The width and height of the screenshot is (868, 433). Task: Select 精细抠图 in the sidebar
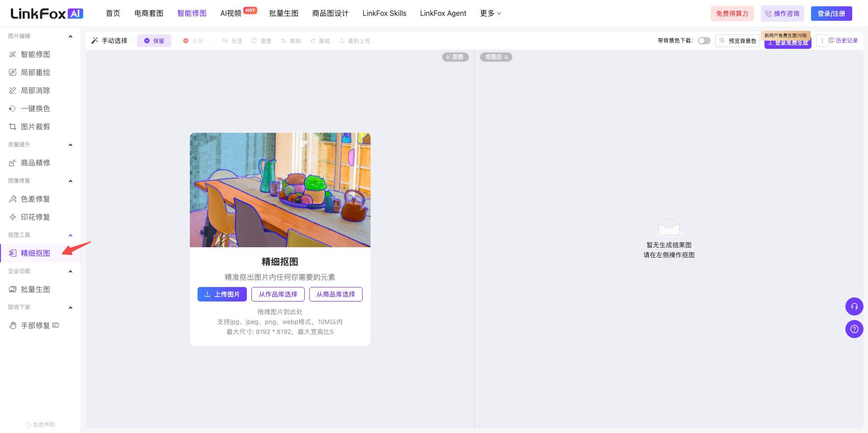point(35,253)
